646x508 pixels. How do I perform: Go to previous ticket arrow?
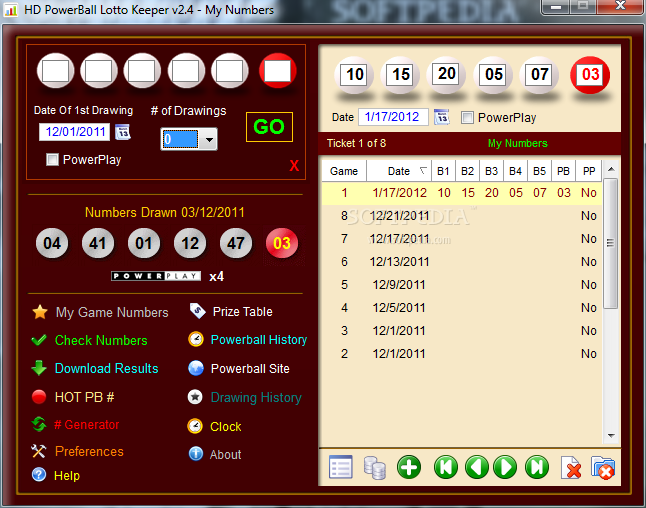point(477,467)
